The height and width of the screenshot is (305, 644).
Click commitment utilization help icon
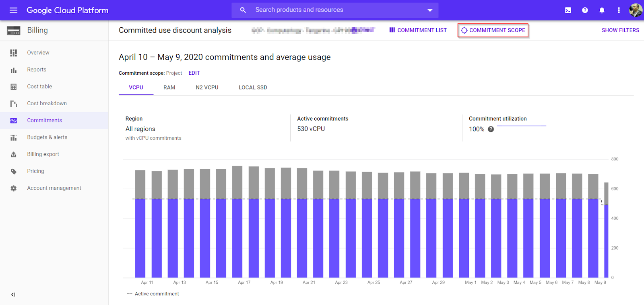tap(491, 129)
